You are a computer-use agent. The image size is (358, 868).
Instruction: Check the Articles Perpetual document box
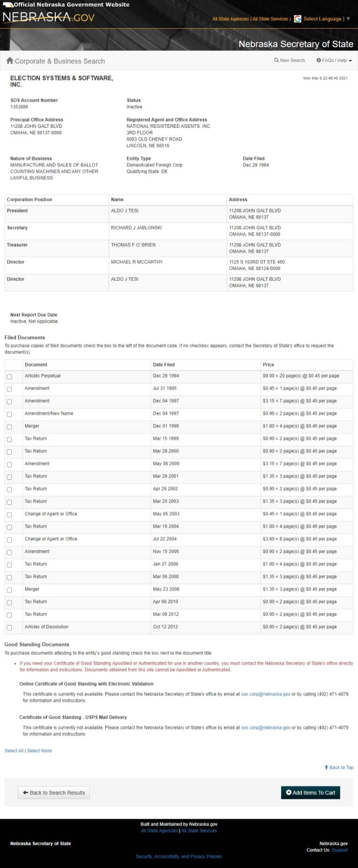click(x=10, y=376)
